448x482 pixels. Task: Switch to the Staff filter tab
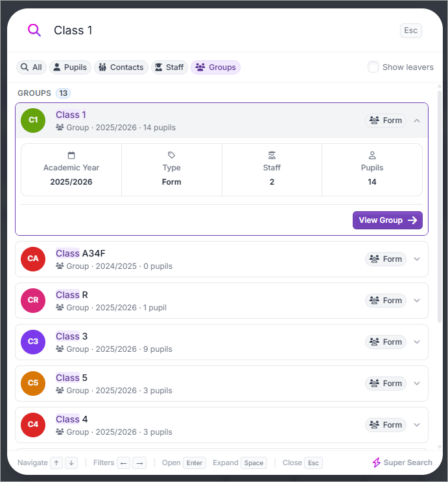coord(169,67)
